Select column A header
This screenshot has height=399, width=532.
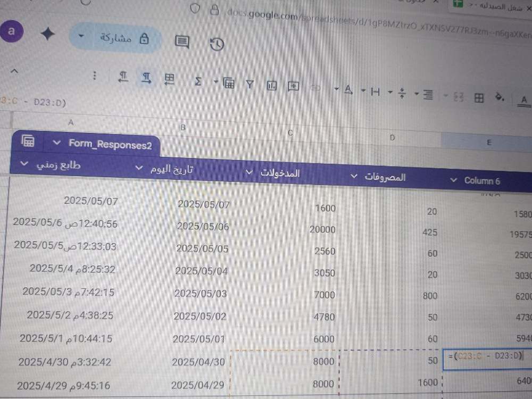click(71, 122)
